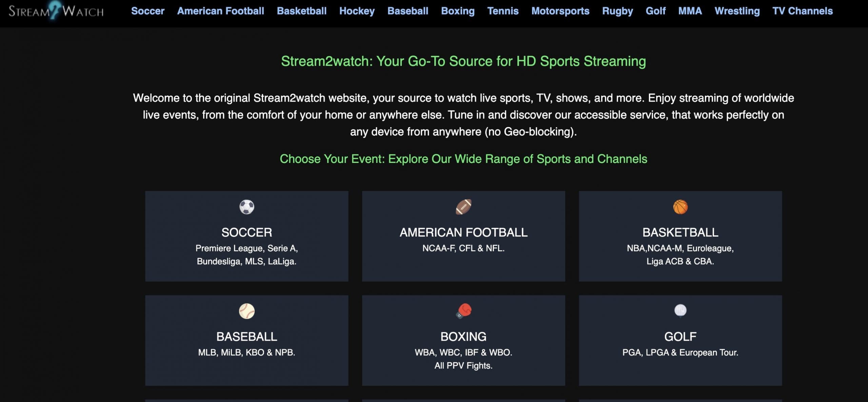Select Rugby in the navigation bar
The image size is (868, 402).
click(x=617, y=11)
